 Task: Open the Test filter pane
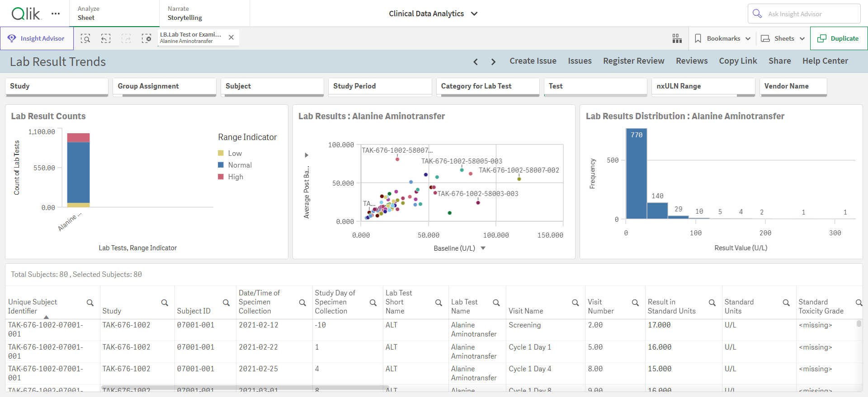pos(595,87)
